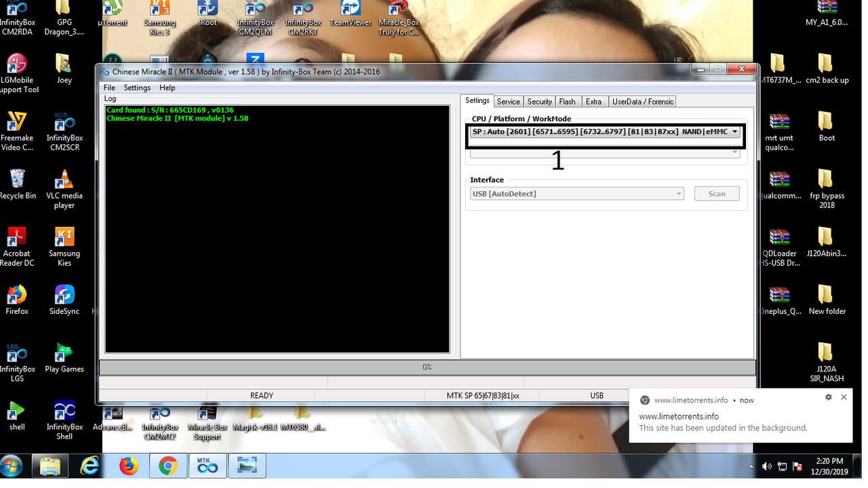Image resolution: width=868 pixels, height=488 pixels.
Task: Open the frp bypass 2018 folder
Action: 827,189
